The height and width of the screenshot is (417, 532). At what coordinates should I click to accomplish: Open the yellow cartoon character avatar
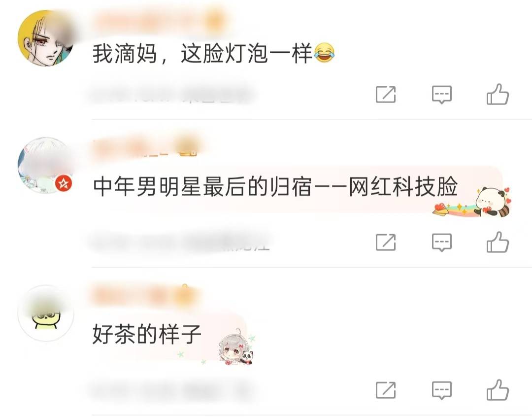click(x=46, y=313)
